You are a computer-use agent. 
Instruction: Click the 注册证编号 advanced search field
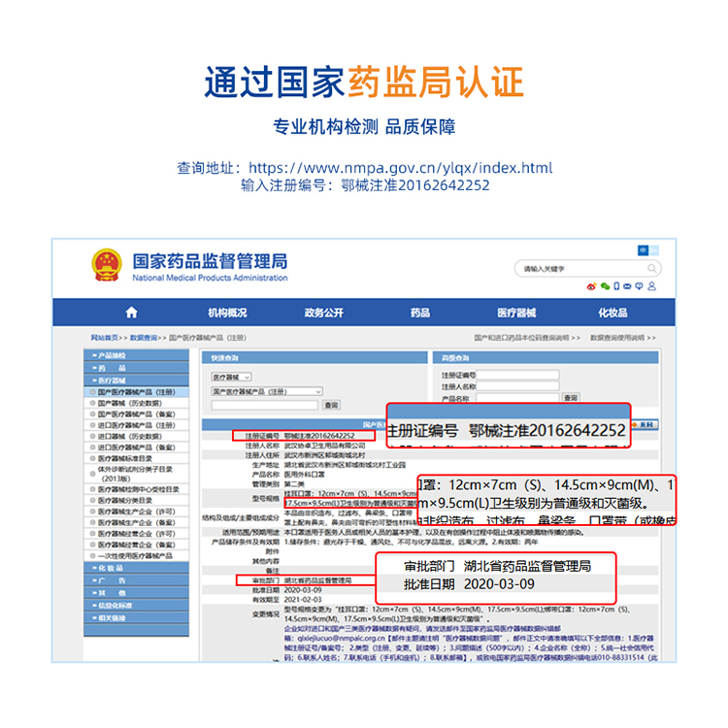point(516,375)
